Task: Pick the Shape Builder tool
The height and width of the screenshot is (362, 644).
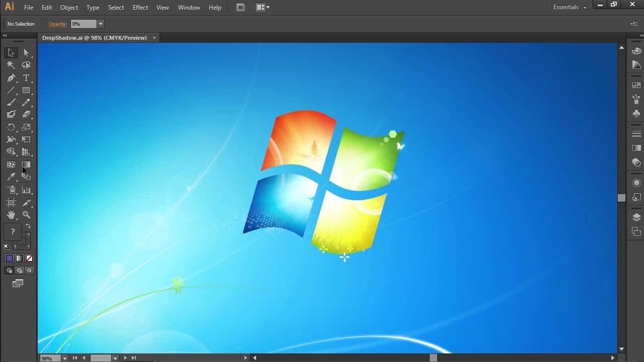Action: (11, 151)
